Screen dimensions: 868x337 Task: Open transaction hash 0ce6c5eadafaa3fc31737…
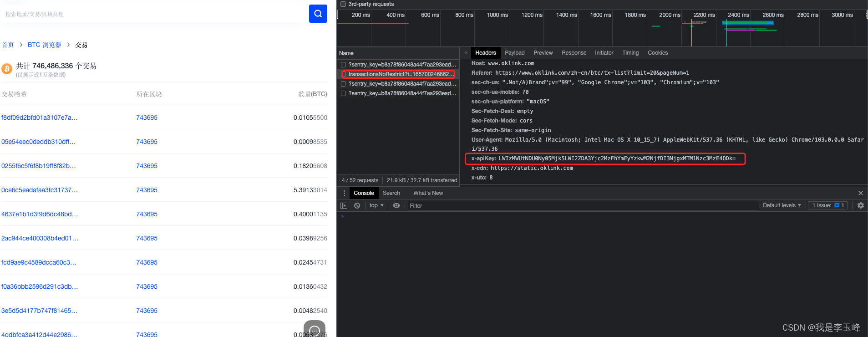40,190
